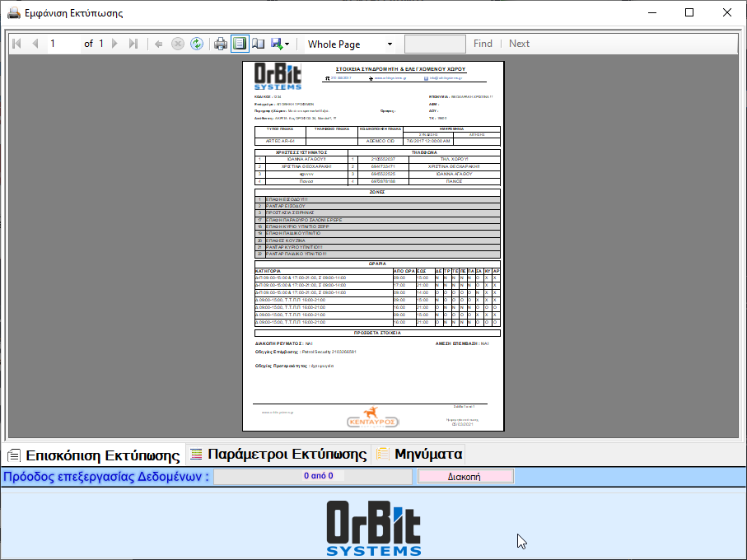Image resolution: width=747 pixels, height=560 pixels.
Task: Click the Next search result link
Action: [x=519, y=44]
